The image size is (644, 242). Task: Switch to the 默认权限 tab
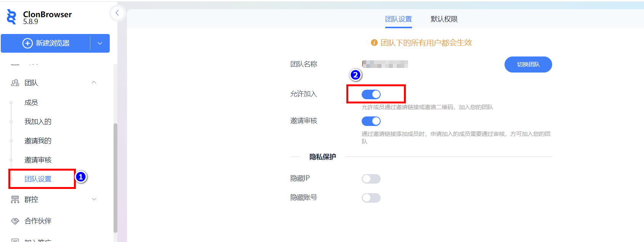(x=444, y=19)
